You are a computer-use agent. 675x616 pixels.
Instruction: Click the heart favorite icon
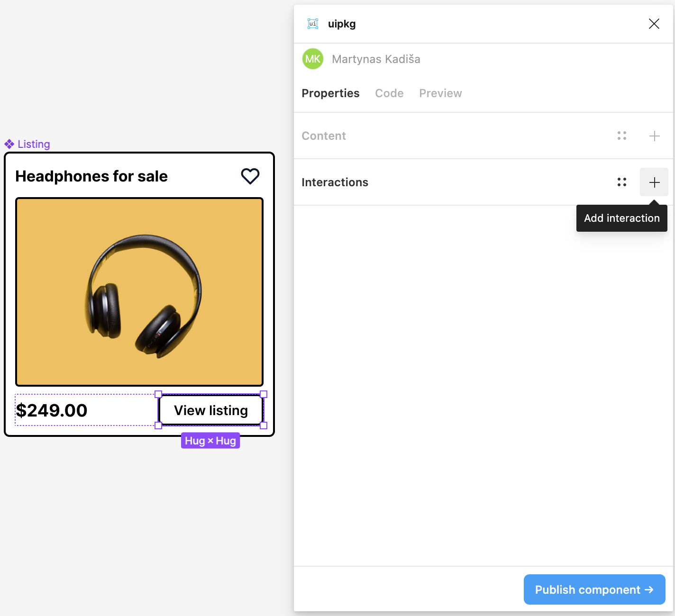tap(250, 176)
